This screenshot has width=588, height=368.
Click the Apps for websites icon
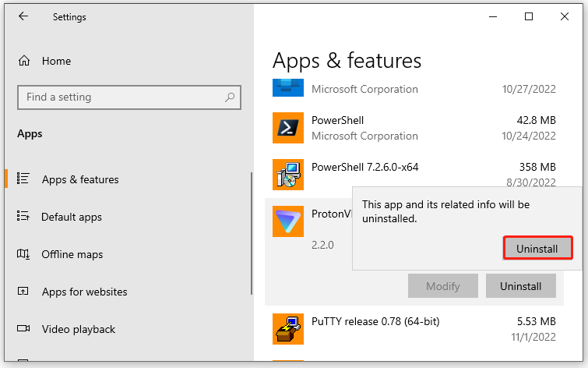[23, 291]
